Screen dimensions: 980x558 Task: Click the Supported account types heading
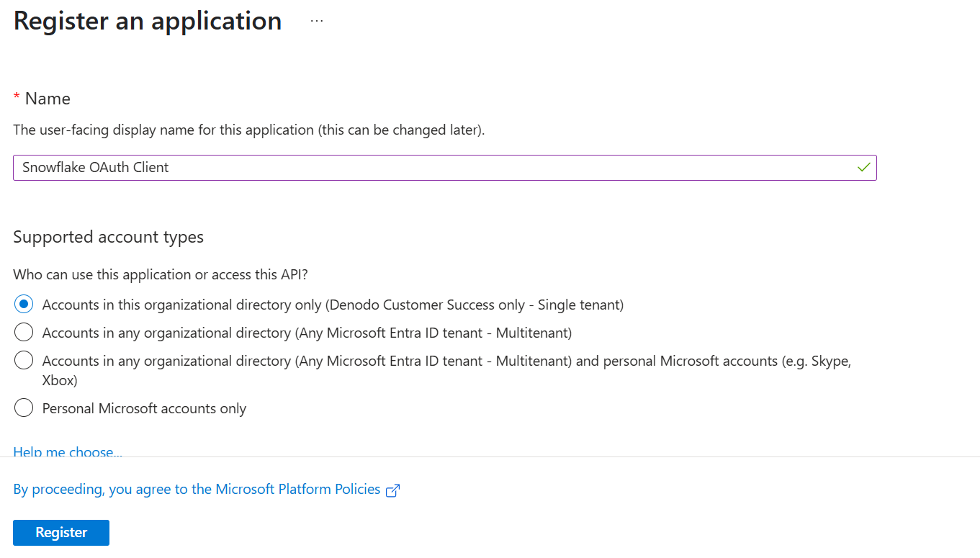[108, 237]
